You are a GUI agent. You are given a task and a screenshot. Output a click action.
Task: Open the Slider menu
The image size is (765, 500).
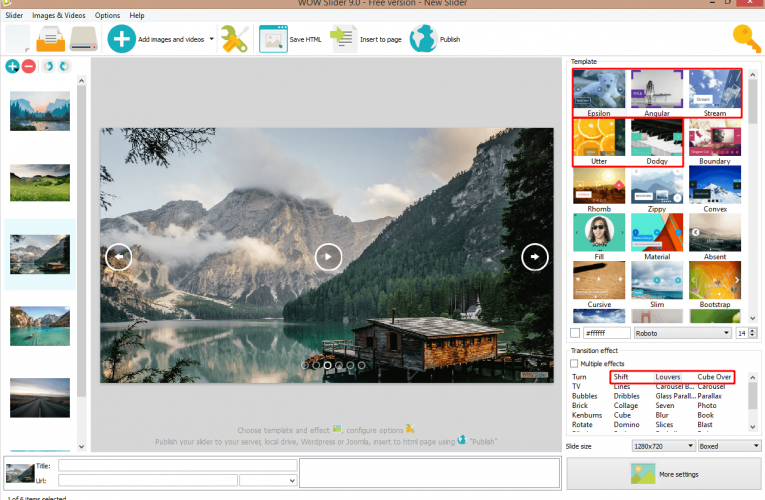pos(14,15)
